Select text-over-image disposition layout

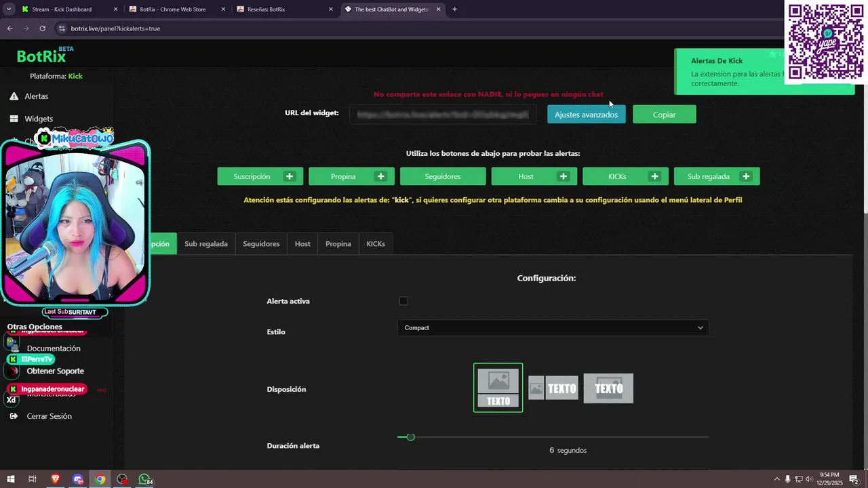[608, 388]
